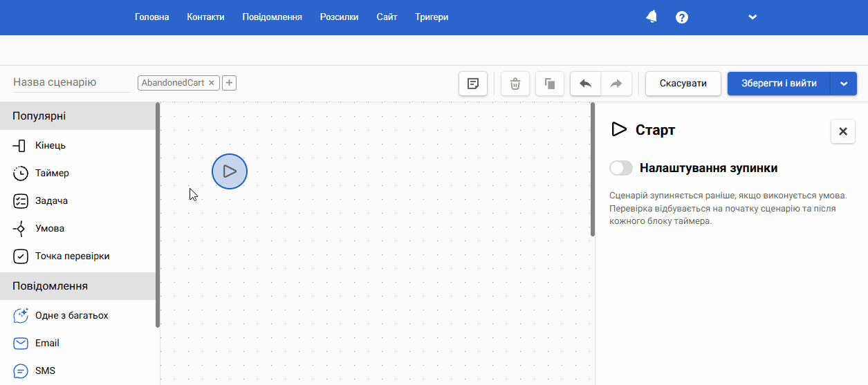Add a new tag with plus button

230,83
